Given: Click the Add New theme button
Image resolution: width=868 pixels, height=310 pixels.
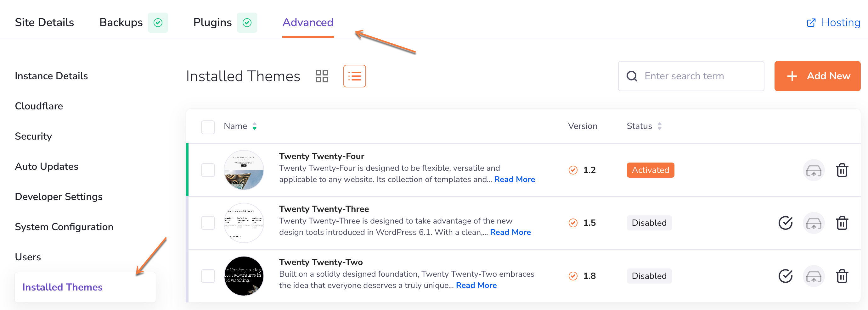Looking at the screenshot, I should (817, 76).
